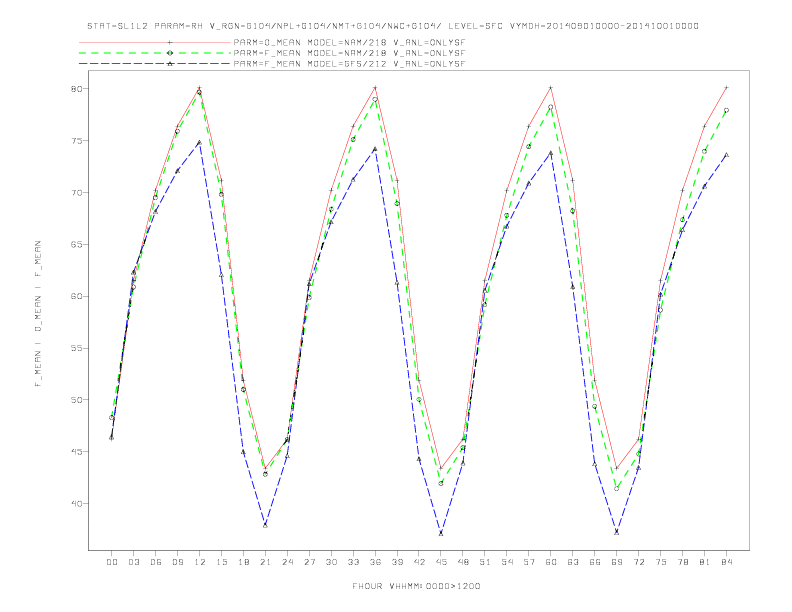Click y-axis tick value 40

click(76, 503)
